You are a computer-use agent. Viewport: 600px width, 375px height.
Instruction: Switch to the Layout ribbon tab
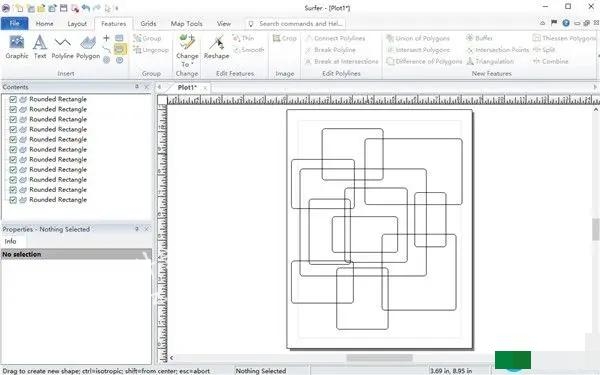[x=77, y=23]
